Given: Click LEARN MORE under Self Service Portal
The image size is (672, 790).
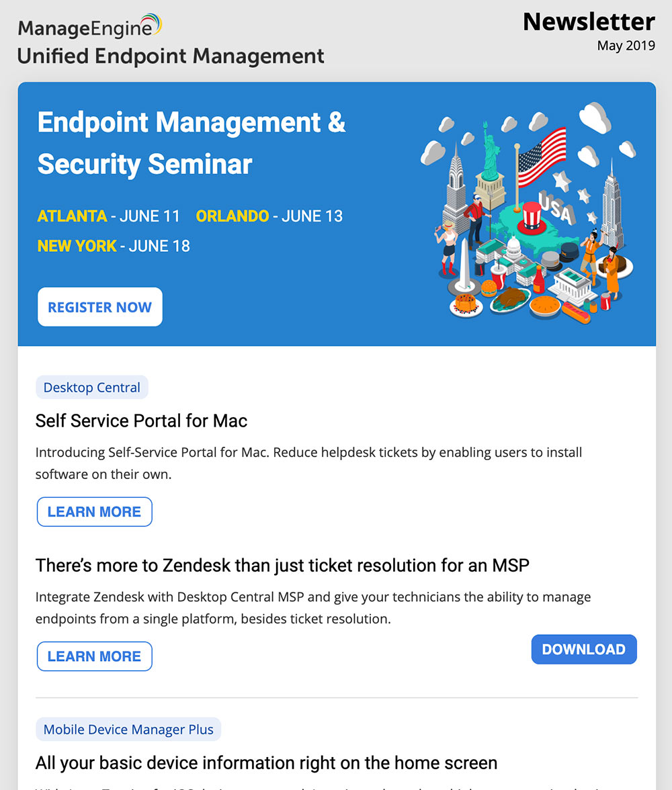Looking at the screenshot, I should (x=94, y=511).
